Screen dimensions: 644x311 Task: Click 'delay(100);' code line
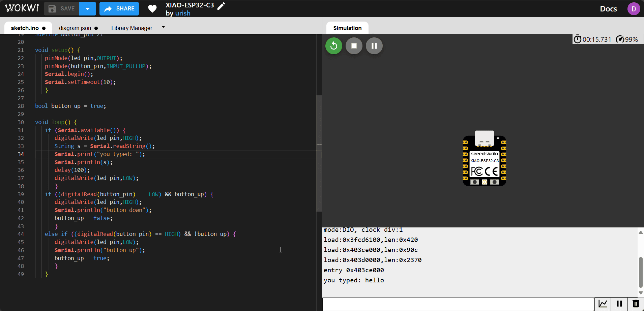pos(72,170)
